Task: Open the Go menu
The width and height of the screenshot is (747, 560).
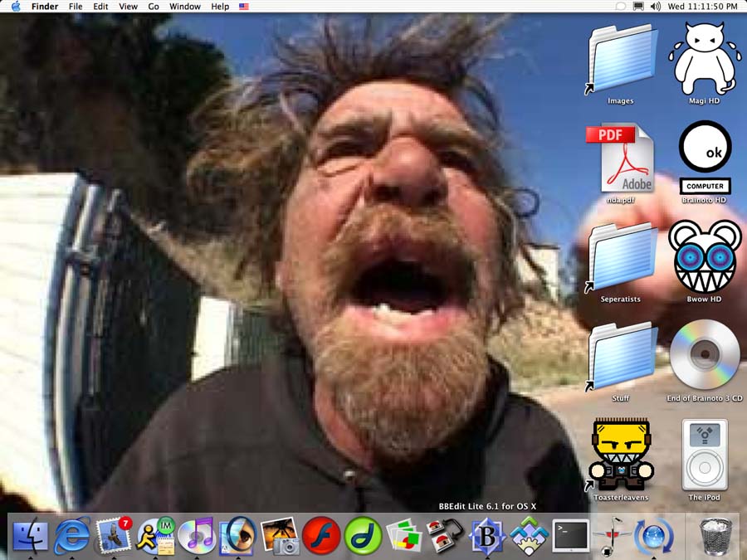Action: tap(154, 7)
